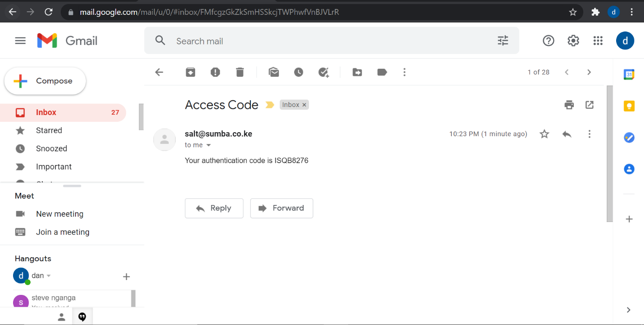
Task: Toggle the importance marker beside Access Code
Action: (x=269, y=105)
